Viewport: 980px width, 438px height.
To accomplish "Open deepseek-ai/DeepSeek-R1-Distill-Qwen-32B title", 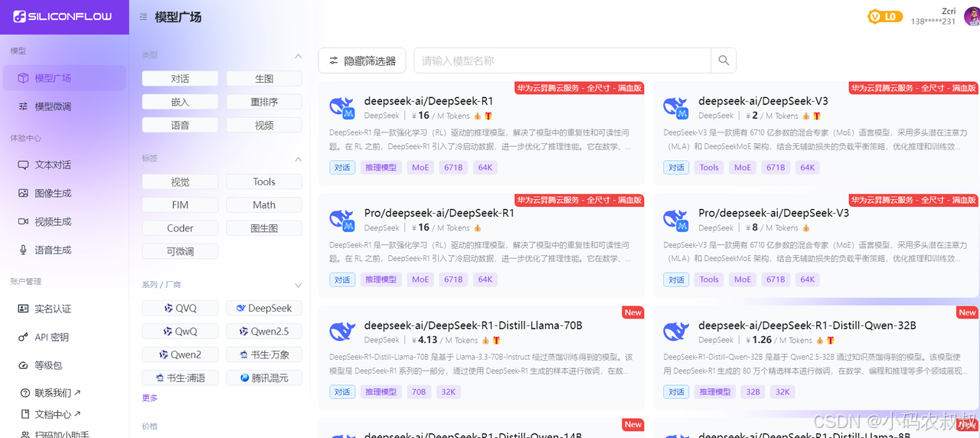I will coord(807,325).
